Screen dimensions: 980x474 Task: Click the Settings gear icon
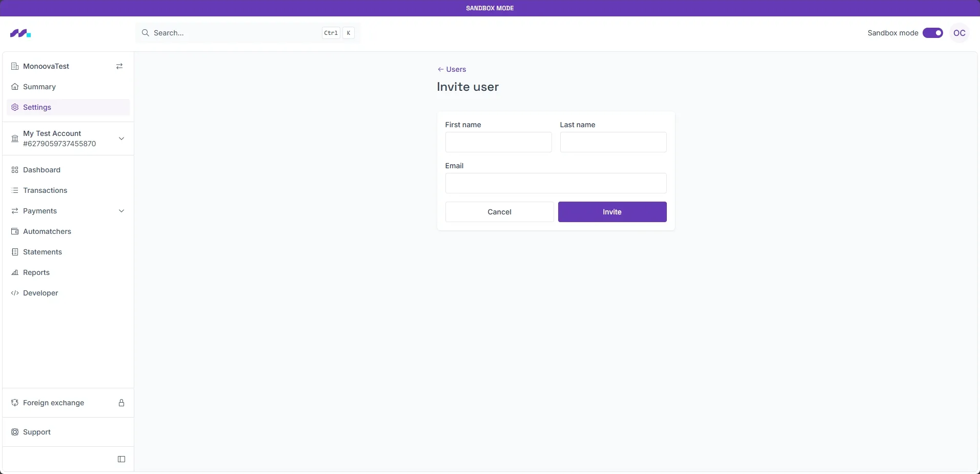(15, 107)
